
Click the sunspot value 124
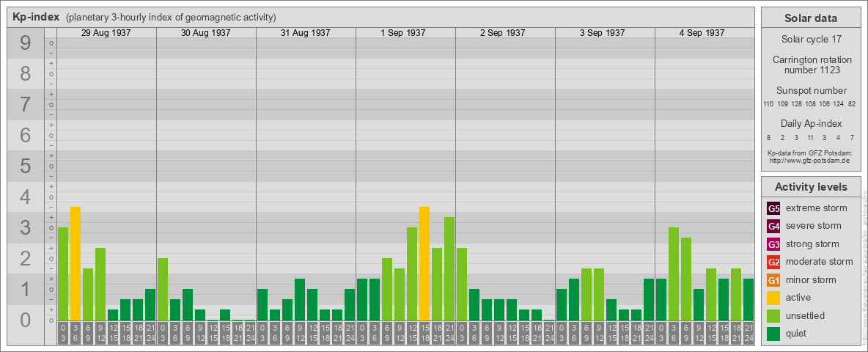pos(839,104)
